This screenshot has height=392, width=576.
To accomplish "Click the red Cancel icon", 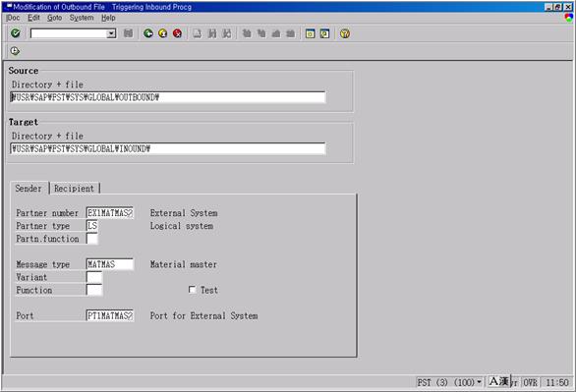I will coord(178,33).
